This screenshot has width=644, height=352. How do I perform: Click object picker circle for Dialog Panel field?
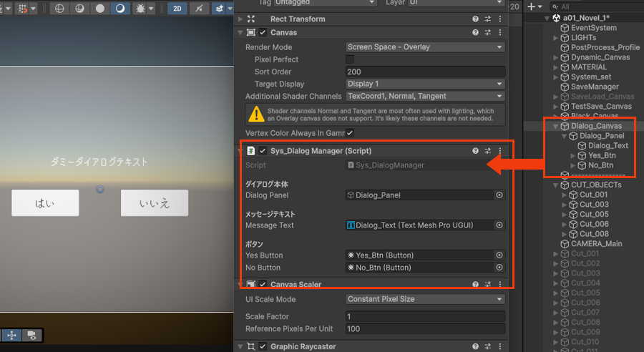coord(499,195)
